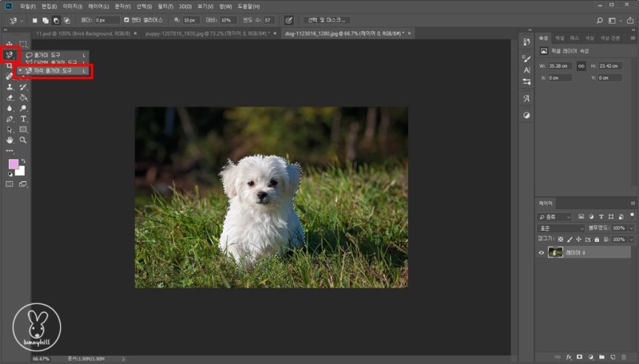Select the Zoom magnifier tool
The width and height of the screenshot is (639, 364).
(x=23, y=140)
